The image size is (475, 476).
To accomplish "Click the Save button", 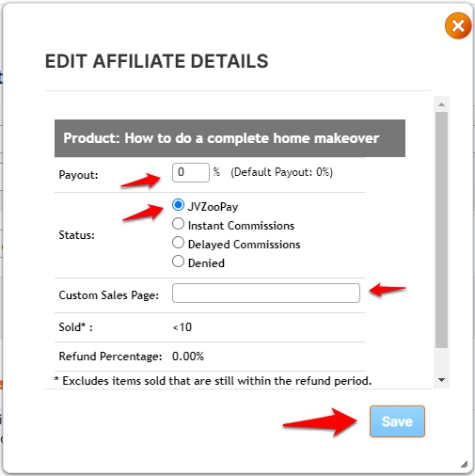I will coord(397,421).
